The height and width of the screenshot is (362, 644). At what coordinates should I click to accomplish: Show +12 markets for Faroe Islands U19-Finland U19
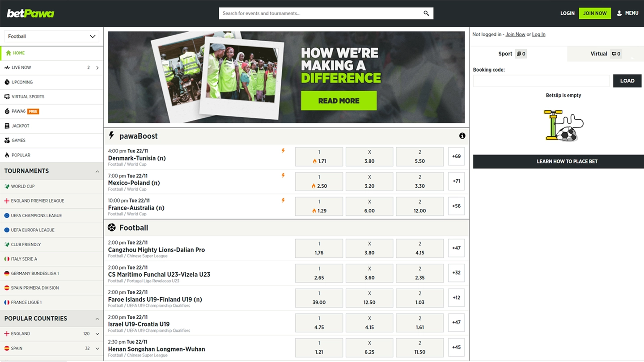point(456,298)
